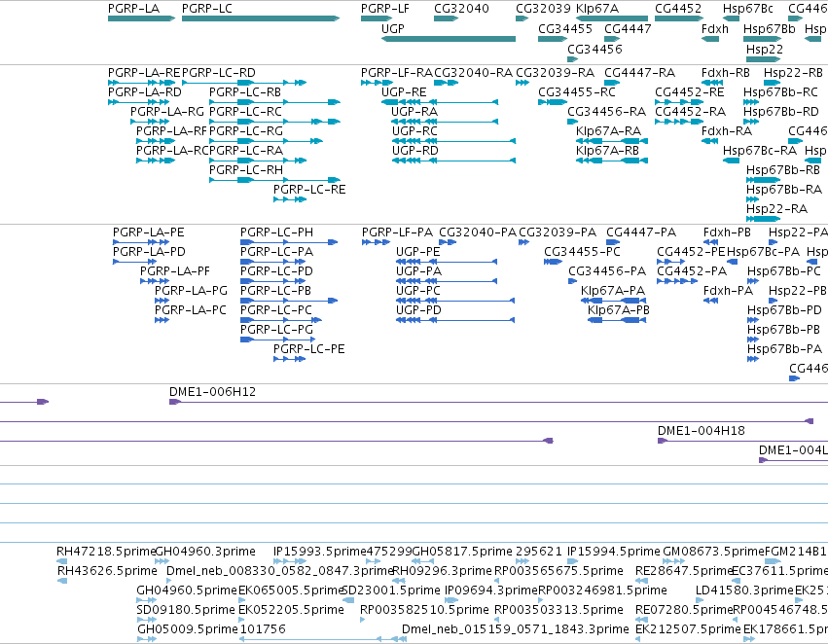Open EST LD41580.3prime
828x644 pixels.
(x=744, y=590)
